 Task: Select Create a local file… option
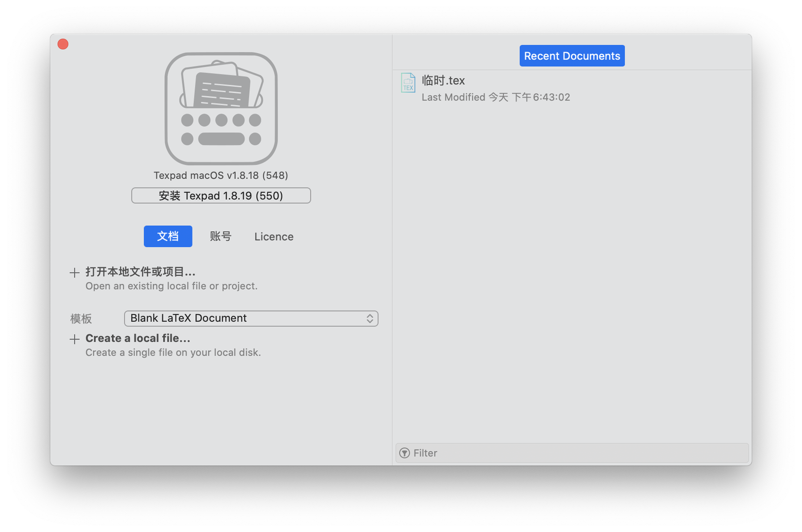[x=138, y=338]
